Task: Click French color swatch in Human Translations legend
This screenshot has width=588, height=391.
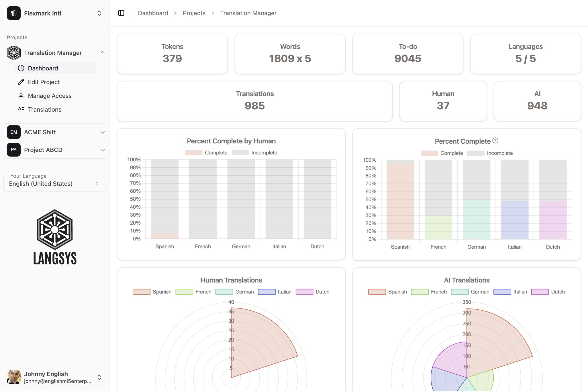Action: tap(184, 292)
